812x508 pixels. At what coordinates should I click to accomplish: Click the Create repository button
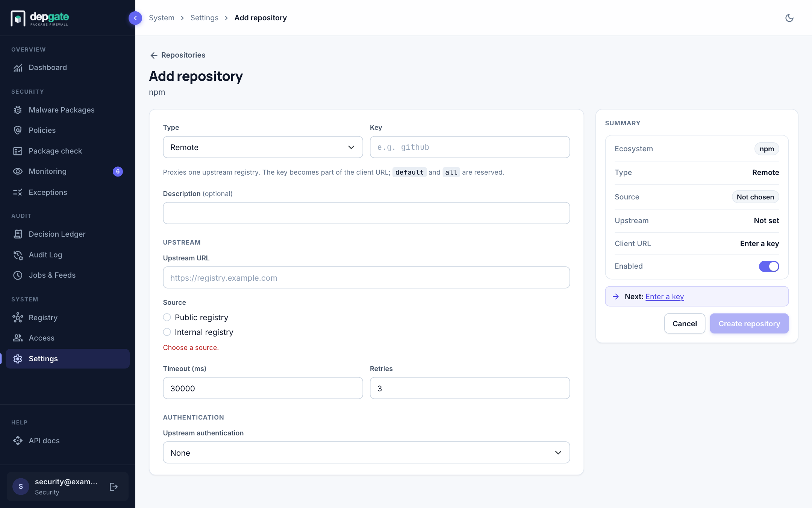pyautogui.click(x=749, y=324)
